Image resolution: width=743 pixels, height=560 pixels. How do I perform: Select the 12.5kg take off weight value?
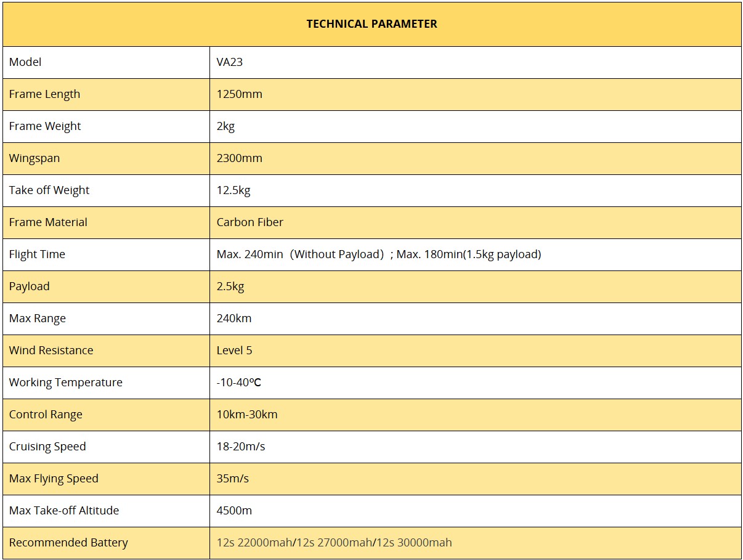pos(233,190)
